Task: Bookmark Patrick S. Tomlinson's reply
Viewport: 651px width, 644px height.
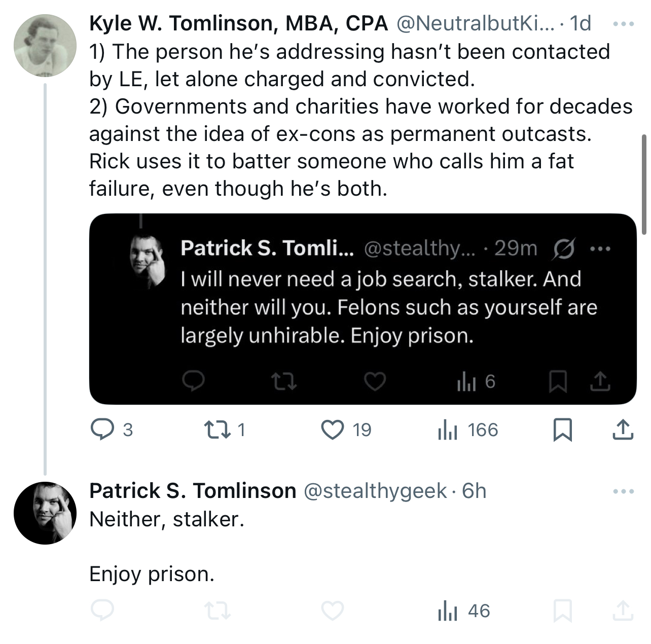Action: coord(562,611)
